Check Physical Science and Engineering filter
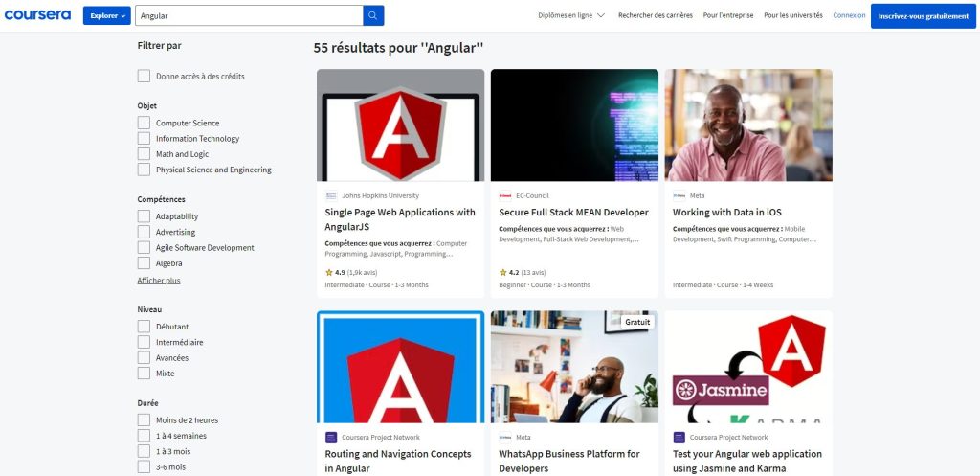This screenshot has width=980, height=476. click(x=144, y=170)
